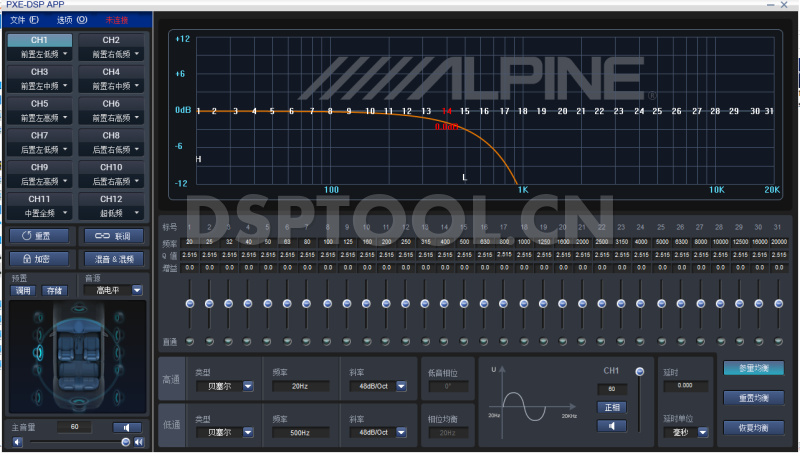Viewport: 800px width, 454px height.
Task: Toggle 直通 bypass for band 28 (10000Hz)
Action: (720, 341)
